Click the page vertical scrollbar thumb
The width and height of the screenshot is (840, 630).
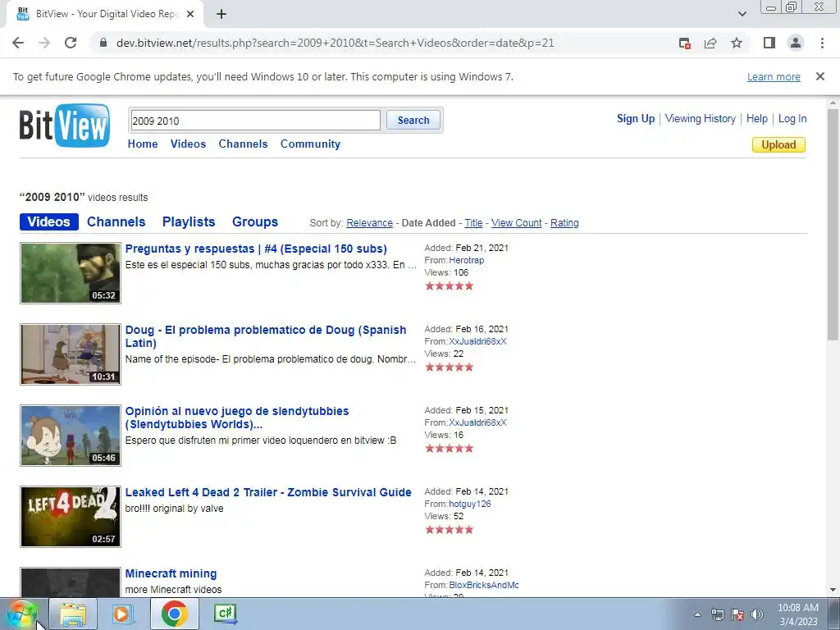pyautogui.click(x=833, y=224)
